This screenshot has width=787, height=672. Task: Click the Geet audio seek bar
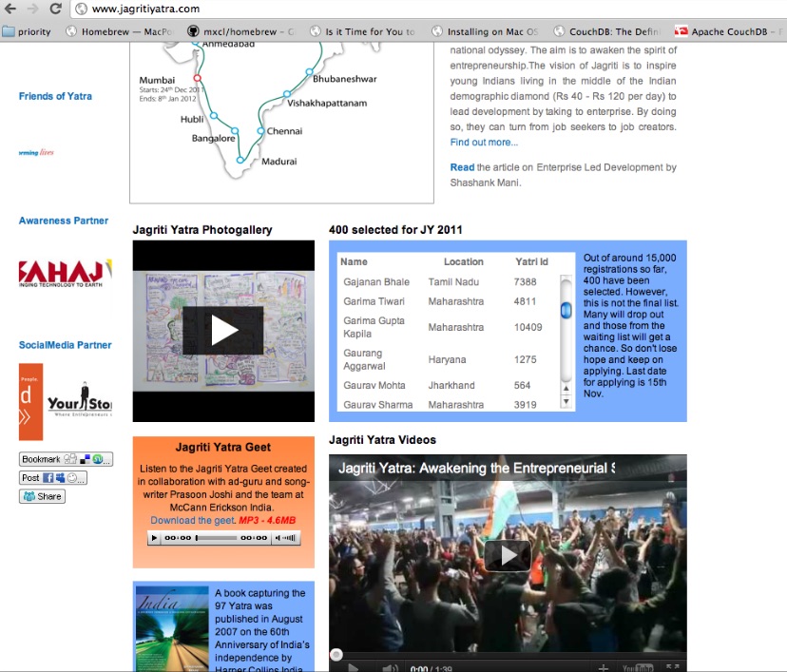[x=217, y=538]
